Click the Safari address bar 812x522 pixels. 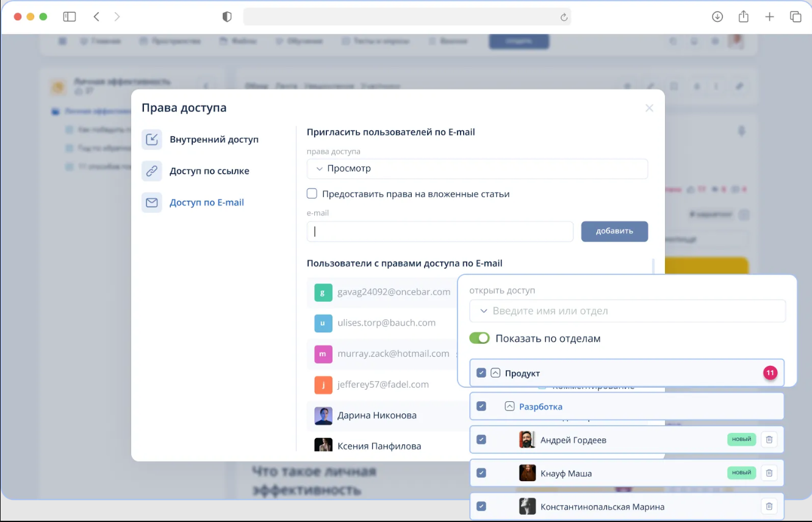coord(407,17)
